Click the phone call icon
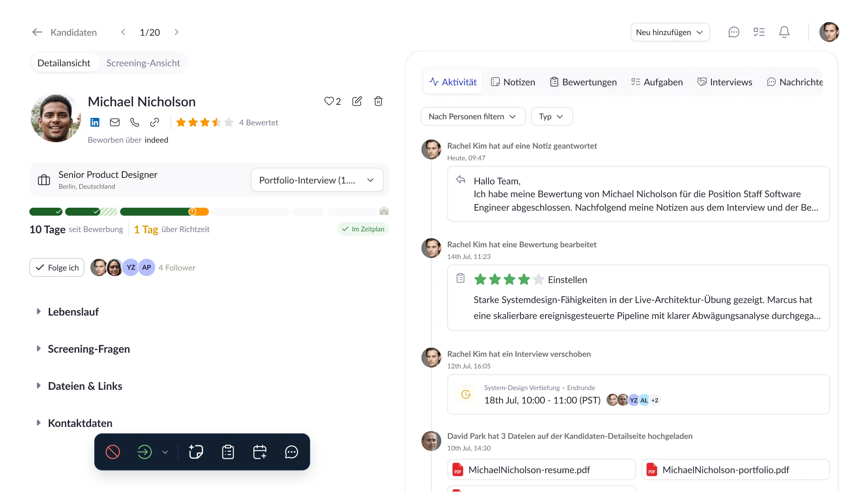Screen dimensions: 868x504 click(x=135, y=122)
